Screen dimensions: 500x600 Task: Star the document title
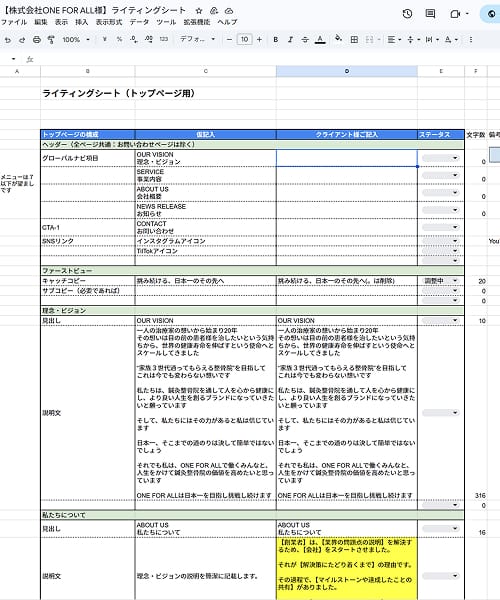199,11
